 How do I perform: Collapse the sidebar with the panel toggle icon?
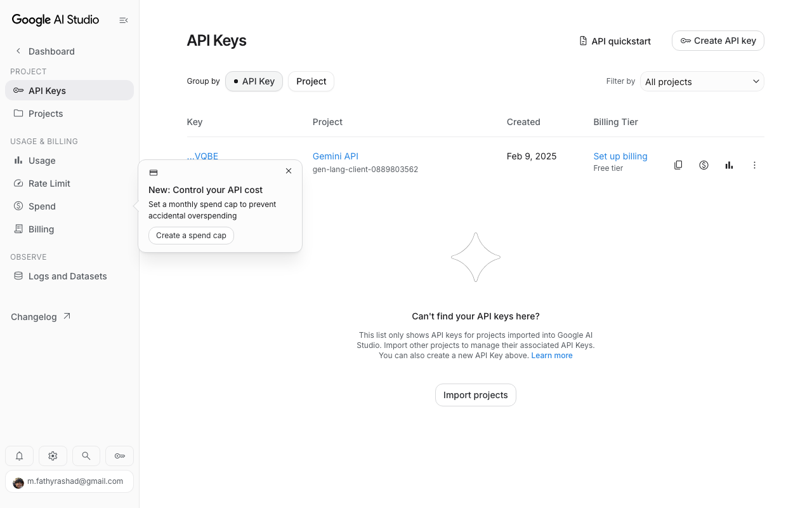coord(124,20)
